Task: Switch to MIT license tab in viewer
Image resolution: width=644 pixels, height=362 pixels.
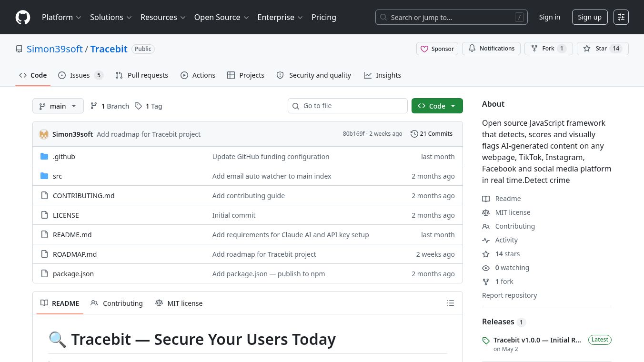Action: (179, 303)
